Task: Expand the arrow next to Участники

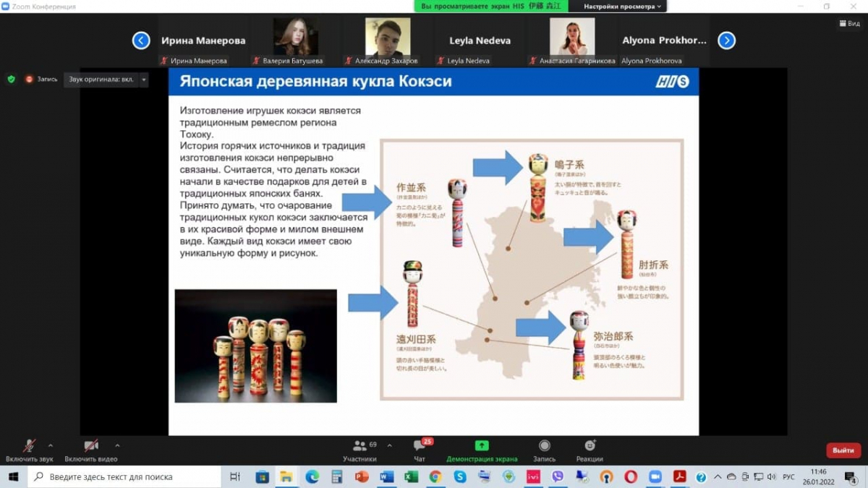Action: click(389, 445)
